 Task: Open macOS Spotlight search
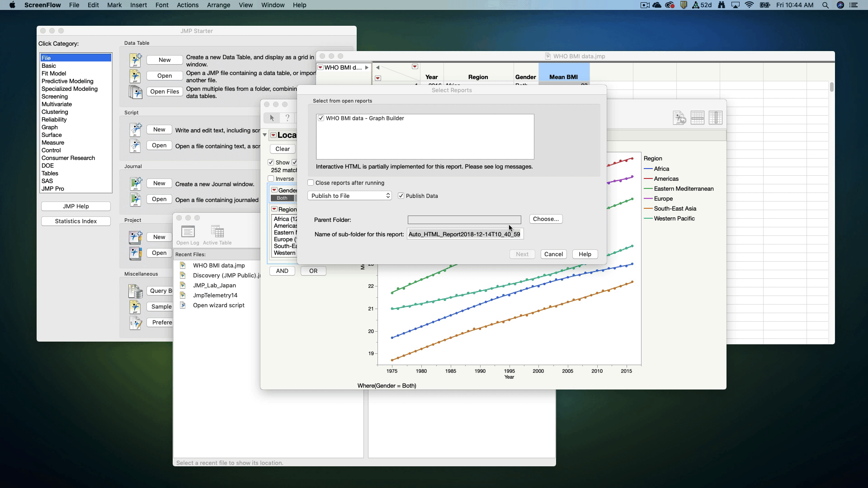click(825, 5)
